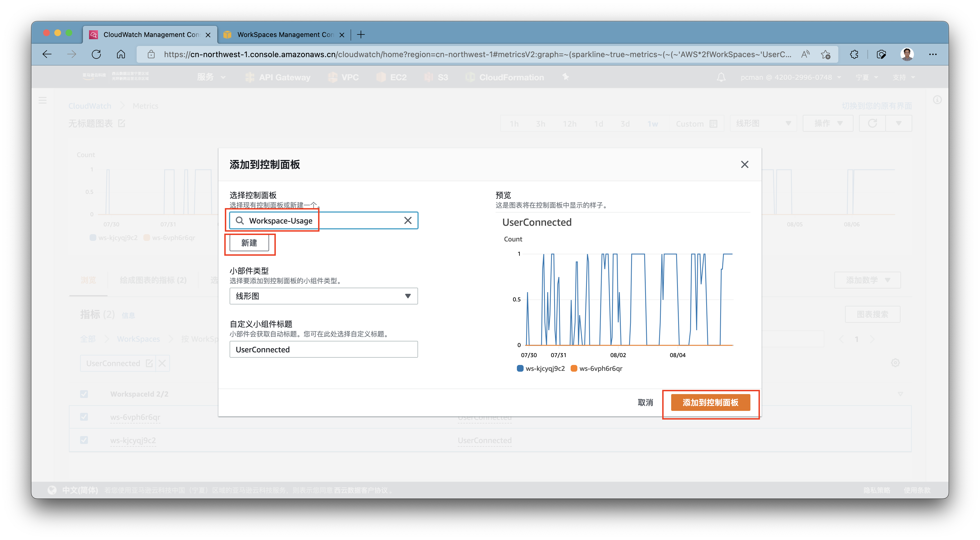
Task: Open browser settings and more menu
Action: [932, 54]
